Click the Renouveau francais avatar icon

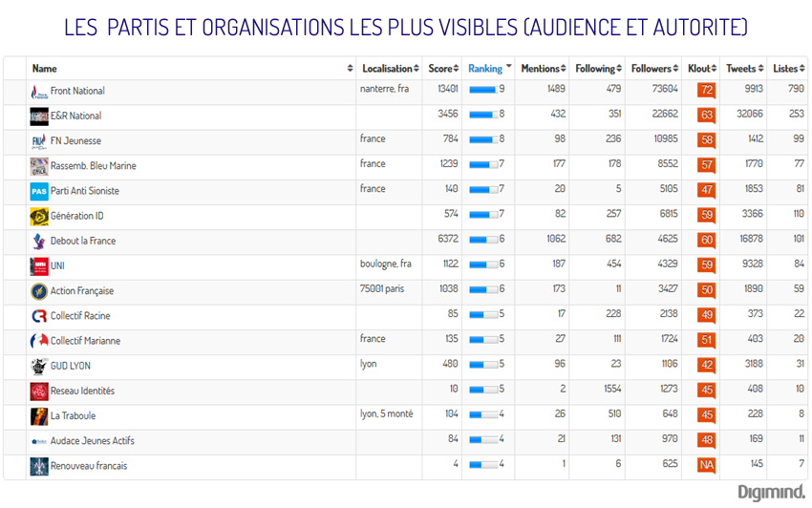tap(39, 466)
